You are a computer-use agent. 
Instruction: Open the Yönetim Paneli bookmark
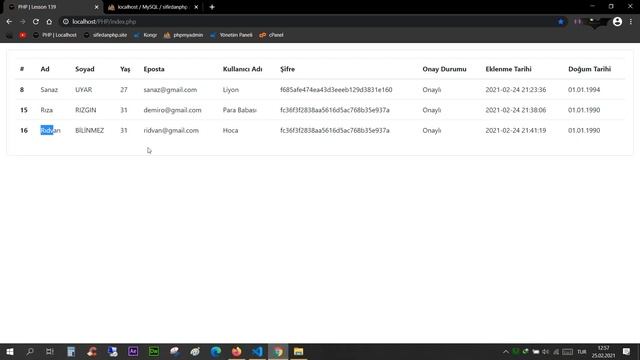(x=231, y=35)
